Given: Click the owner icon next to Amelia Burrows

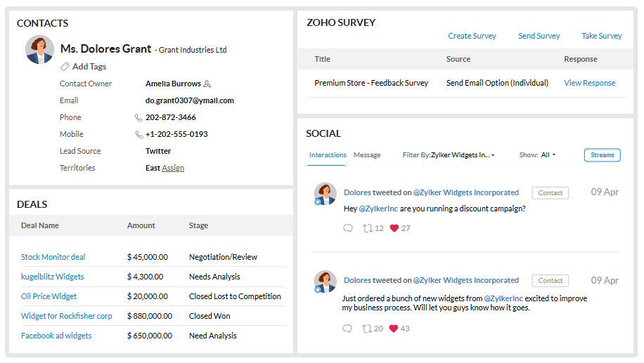Looking at the screenshot, I should pos(207,84).
